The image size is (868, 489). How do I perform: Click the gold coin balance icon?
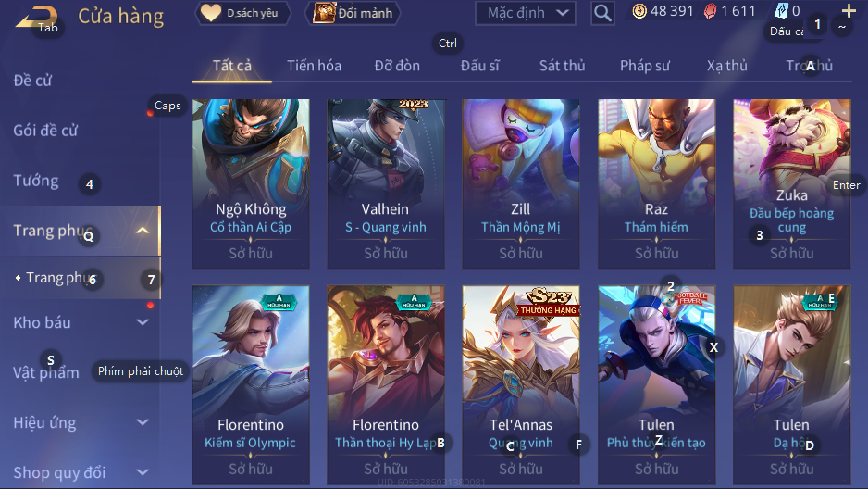(639, 11)
